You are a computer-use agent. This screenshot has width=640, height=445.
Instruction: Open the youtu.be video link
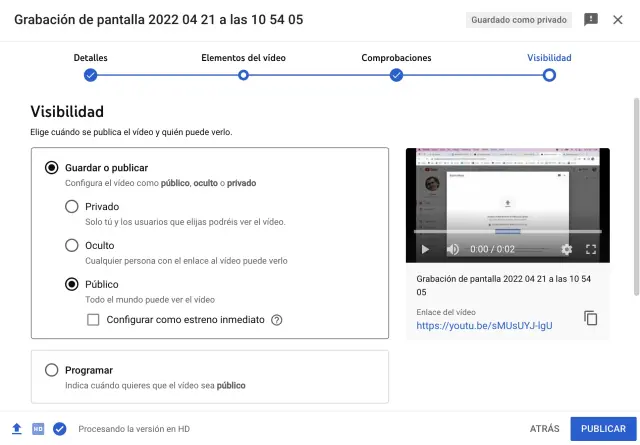tap(484, 325)
